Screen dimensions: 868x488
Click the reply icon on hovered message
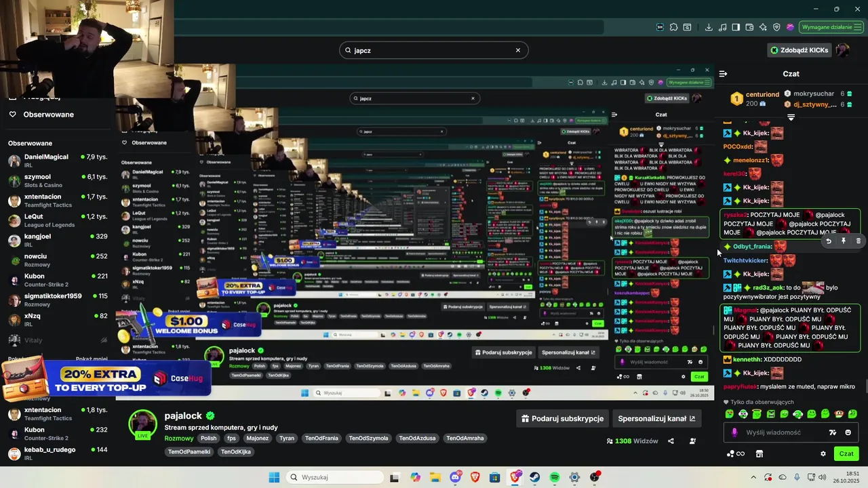[829, 241]
